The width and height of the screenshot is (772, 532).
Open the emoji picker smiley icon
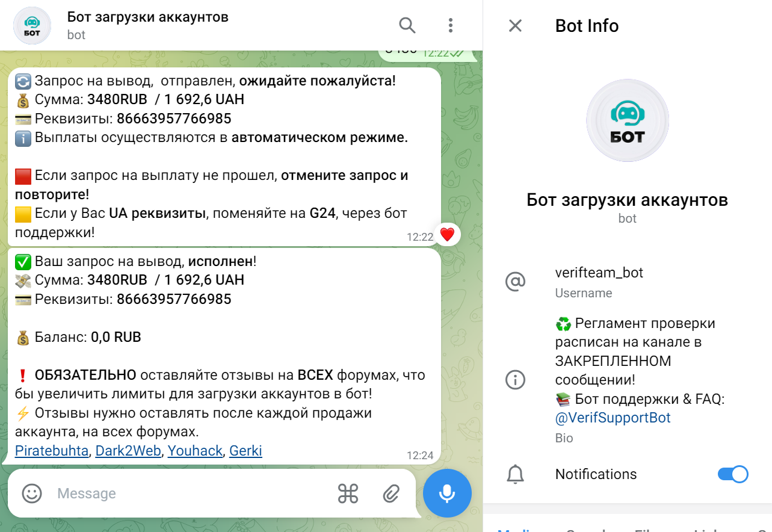click(32, 493)
